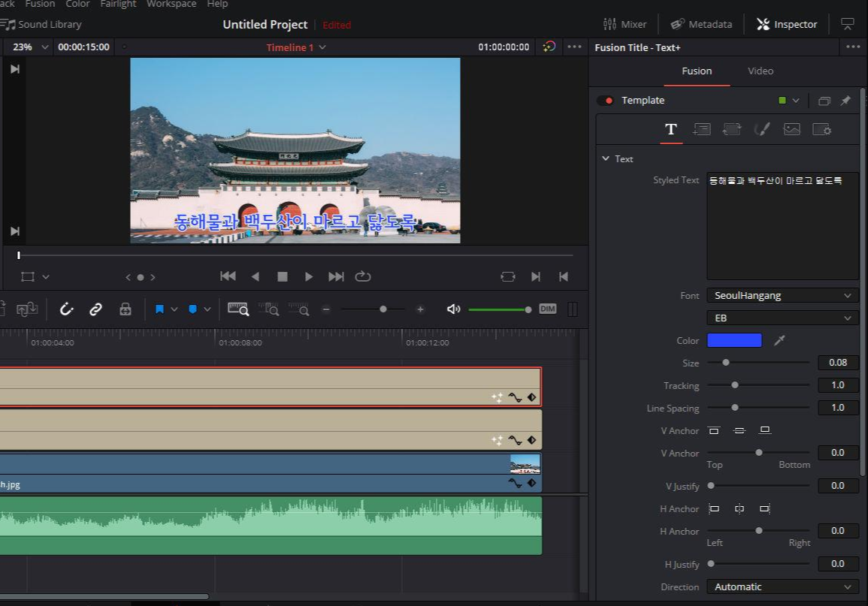This screenshot has width=868, height=606.
Task: Collapse the Text section
Action: [606, 158]
